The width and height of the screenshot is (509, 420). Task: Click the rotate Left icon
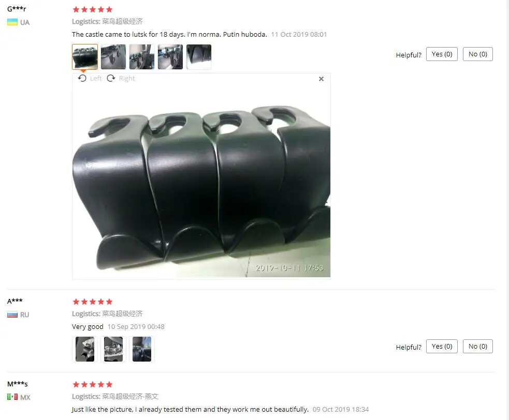[x=82, y=78]
